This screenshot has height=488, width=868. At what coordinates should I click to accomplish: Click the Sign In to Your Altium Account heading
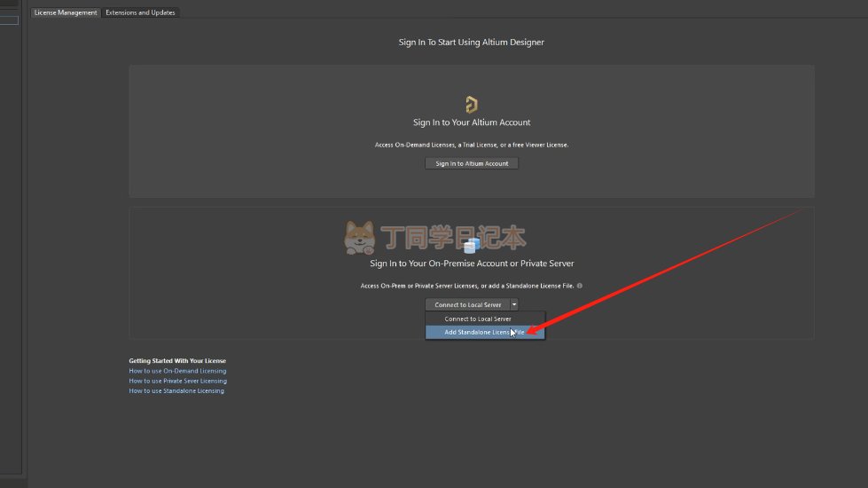click(472, 122)
